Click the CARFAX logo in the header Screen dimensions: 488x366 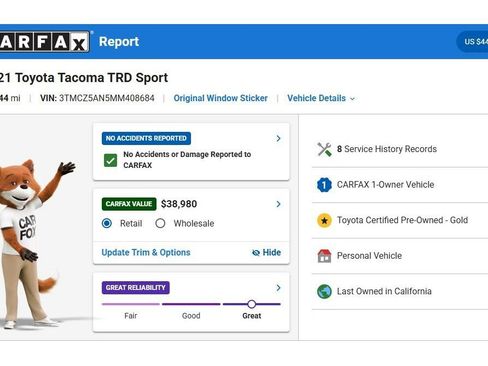pos(45,42)
